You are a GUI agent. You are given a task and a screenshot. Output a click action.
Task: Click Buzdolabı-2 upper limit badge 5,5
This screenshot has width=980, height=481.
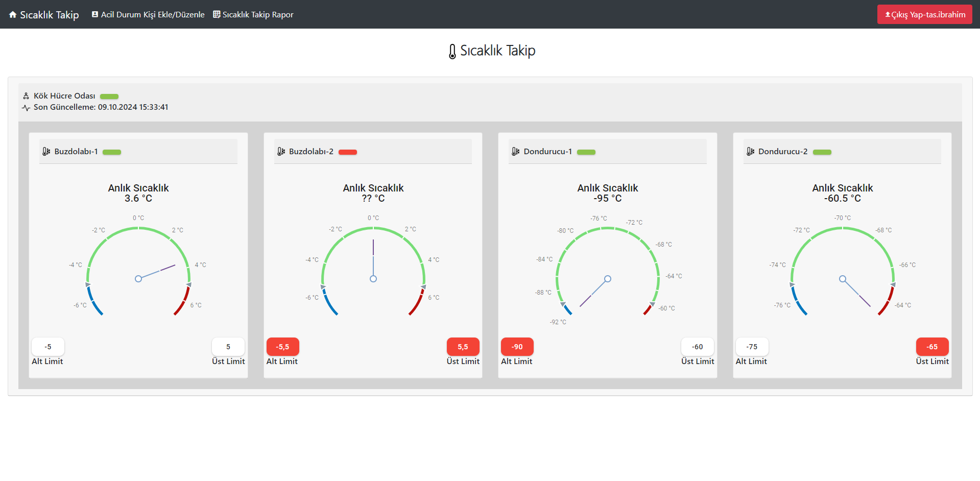coord(463,347)
